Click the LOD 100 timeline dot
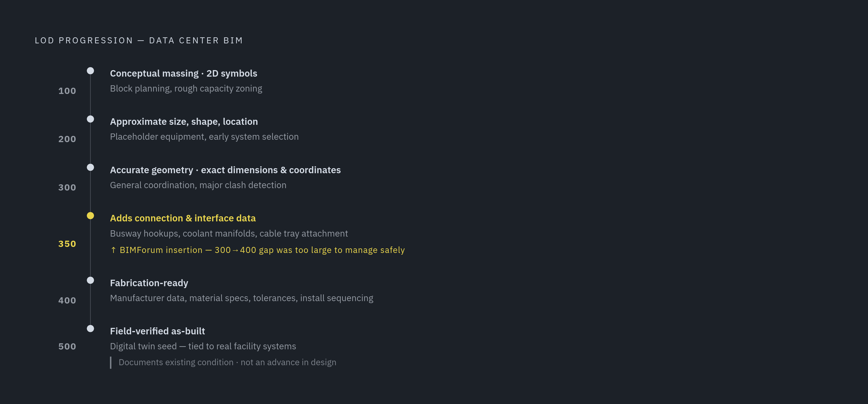This screenshot has height=404, width=868. 90,71
